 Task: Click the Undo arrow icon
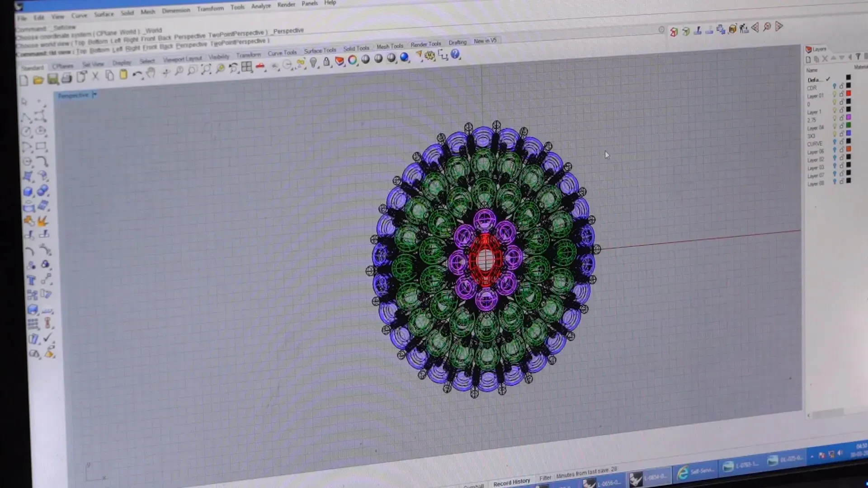(137, 74)
